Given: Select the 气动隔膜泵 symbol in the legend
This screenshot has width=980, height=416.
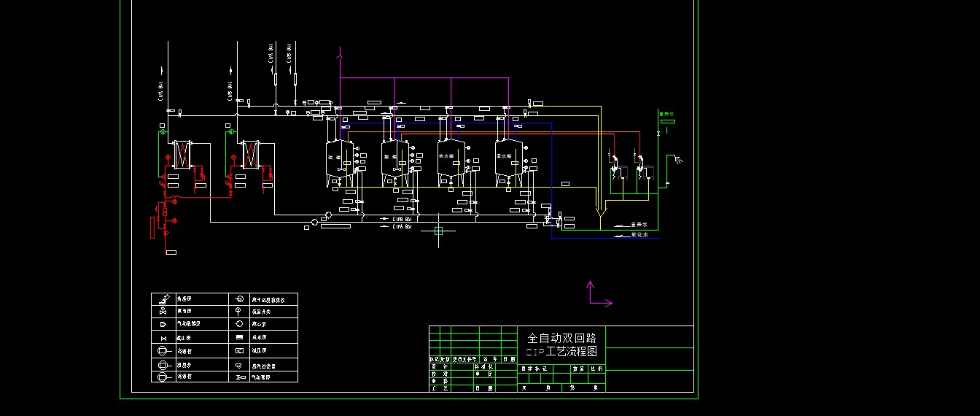Looking at the screenshot, I should [x=163, y=324].
